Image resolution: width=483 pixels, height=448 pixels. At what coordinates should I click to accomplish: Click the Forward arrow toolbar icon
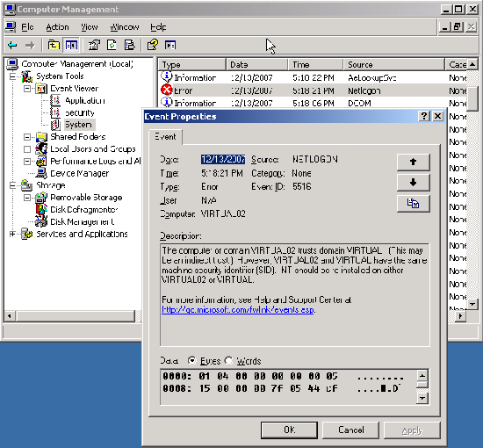(30, 46)
